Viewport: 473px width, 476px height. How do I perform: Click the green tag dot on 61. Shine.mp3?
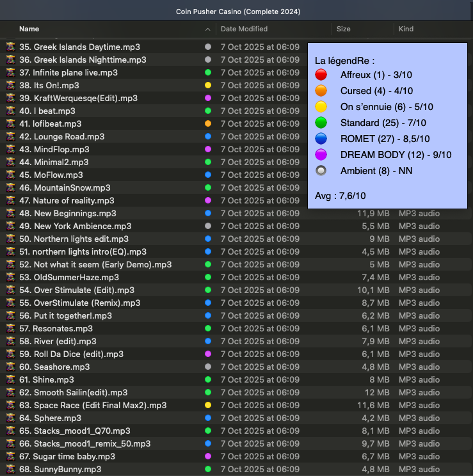coord(208,380)
